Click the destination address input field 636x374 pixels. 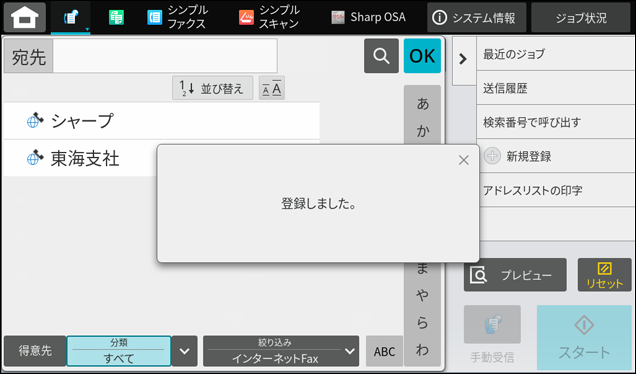pos(165,56)
